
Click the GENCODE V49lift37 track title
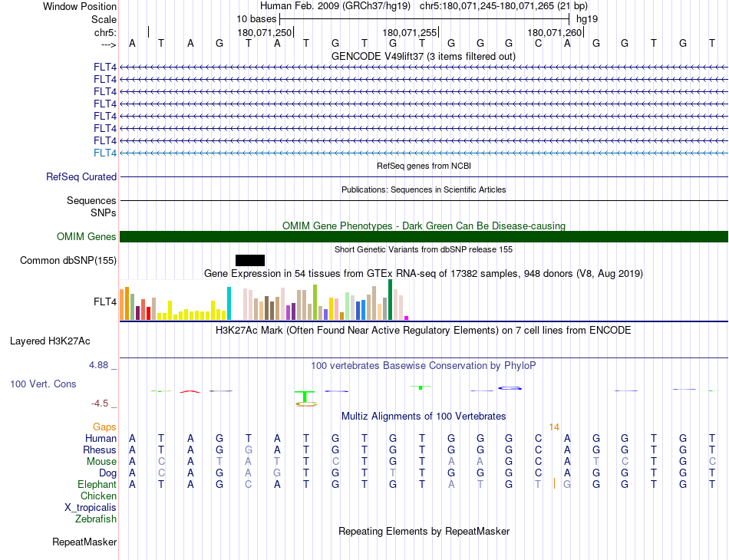tap(424, 56)
